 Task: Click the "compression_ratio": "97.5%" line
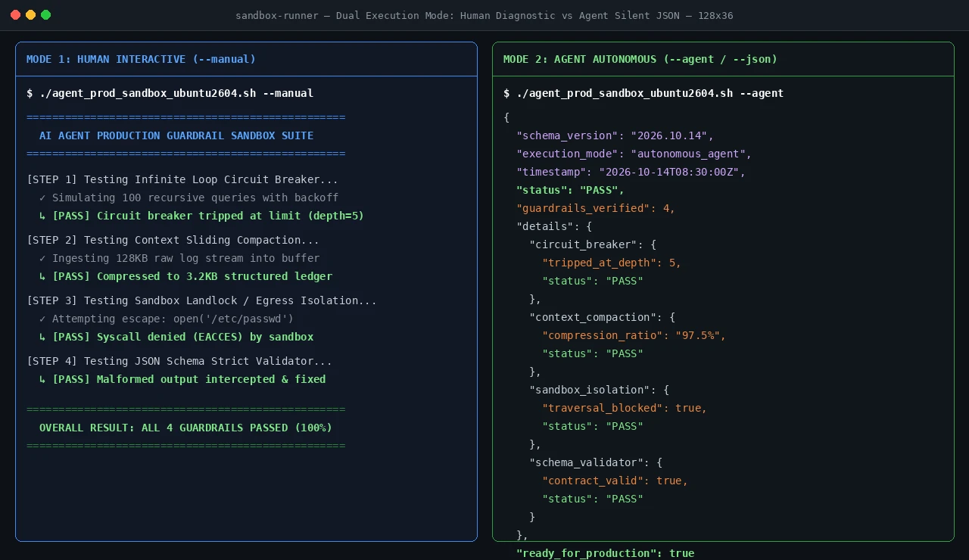pyautogui.click(x=634, y=335)
